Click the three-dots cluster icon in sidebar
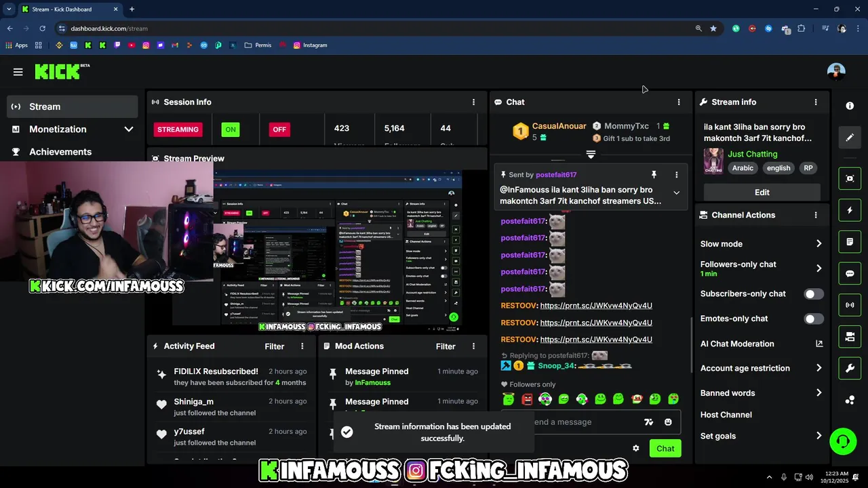Screen dimensions: 868x488 (850, 400)
